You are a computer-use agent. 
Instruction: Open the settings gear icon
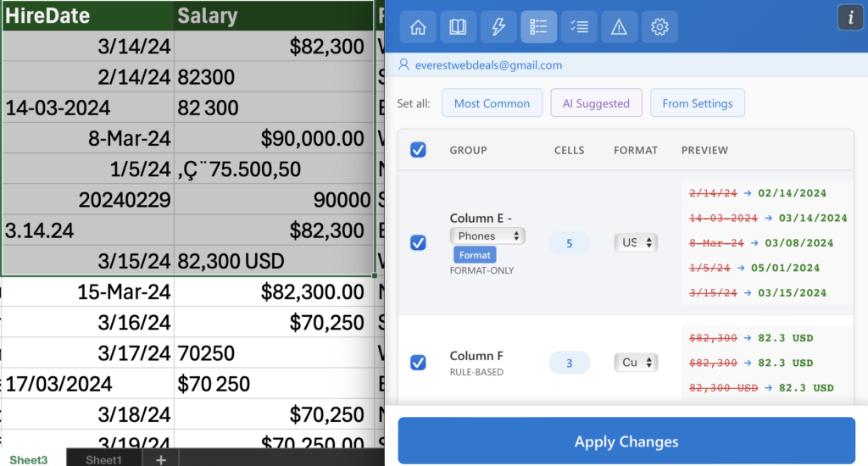(x=659, y=27)
